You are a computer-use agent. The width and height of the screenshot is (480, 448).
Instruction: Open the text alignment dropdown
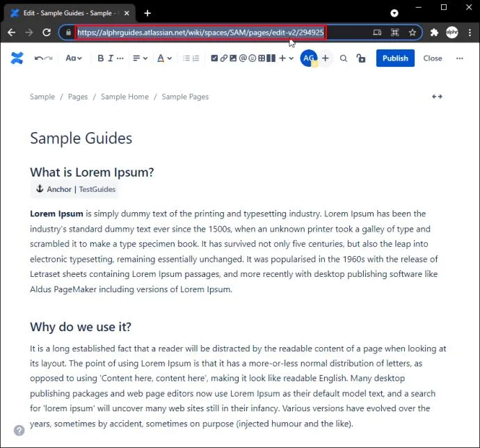(x=140, y=58)
